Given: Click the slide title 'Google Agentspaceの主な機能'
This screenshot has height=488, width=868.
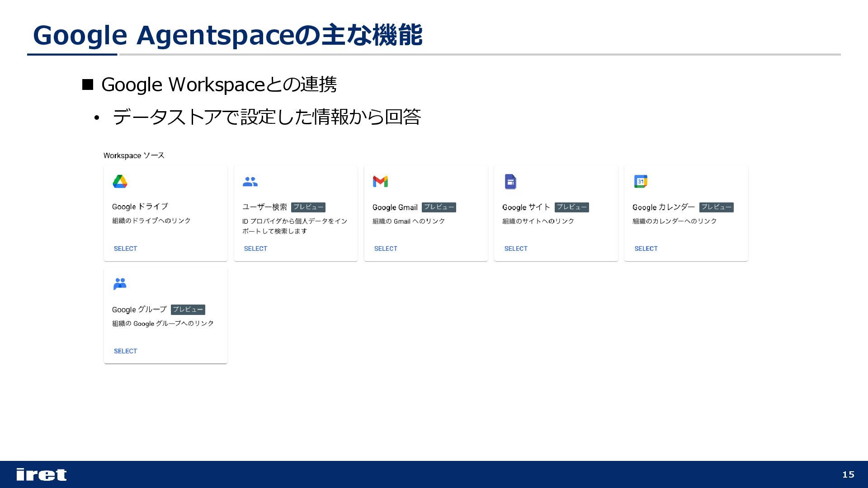Looking at the screenshot, I should click(x=228, y=35).
